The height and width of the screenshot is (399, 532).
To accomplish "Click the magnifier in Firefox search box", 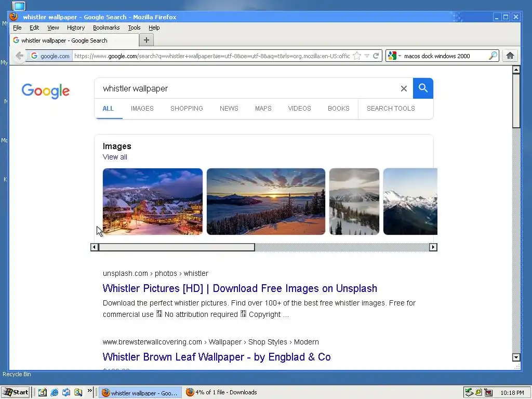I will (493, 56).
